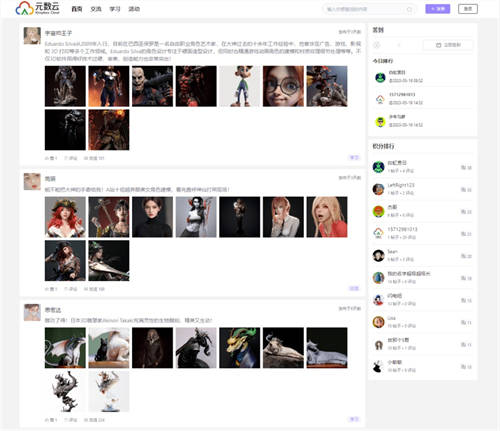Open the last top navigation menu item
The width and height of the screenshot is (500, 431).
click(134, 9)
